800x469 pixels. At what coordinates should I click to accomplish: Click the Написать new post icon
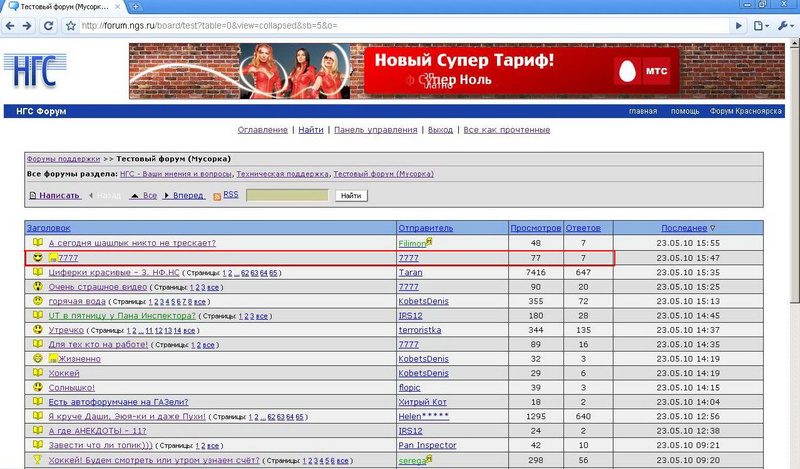(x=33, y=196)
